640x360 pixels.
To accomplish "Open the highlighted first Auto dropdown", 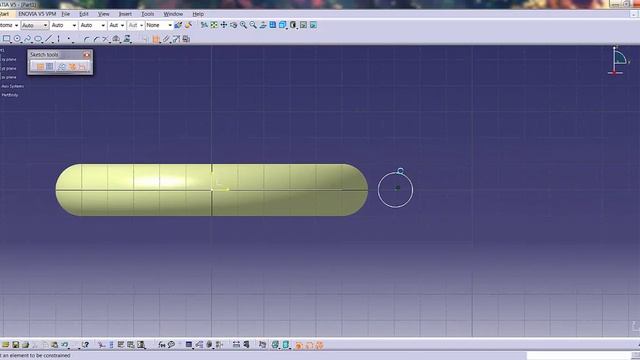I will tap(34, 25).
